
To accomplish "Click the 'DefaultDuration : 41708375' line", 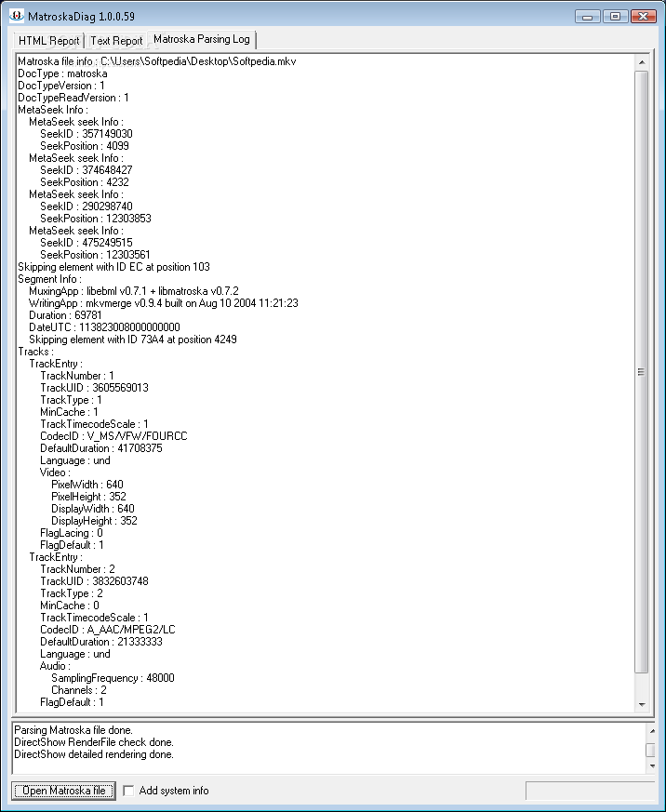I will [x=101, y=448].
